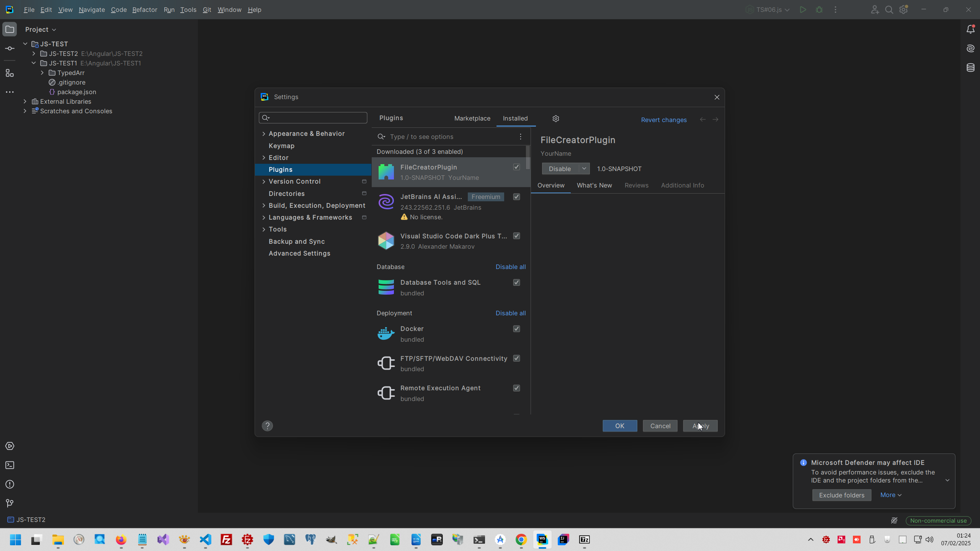980x551 pixels.
Task: Expand the TypedArr folder
Action: [x=42, y=73]
